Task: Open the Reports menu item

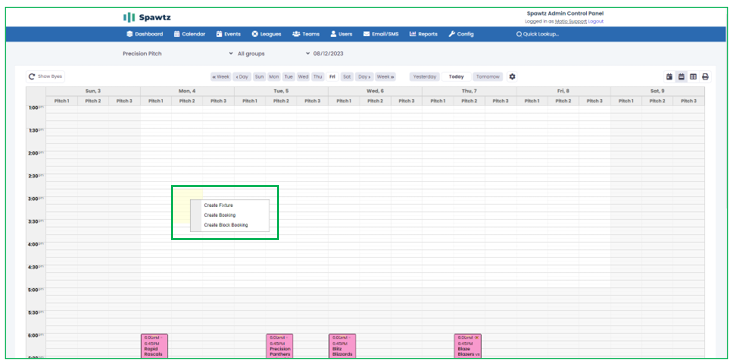Action: (x=423, y=34)
